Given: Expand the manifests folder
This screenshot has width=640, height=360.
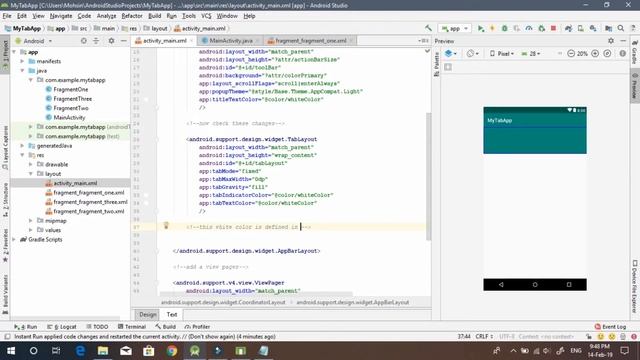Looking at the screenshot, I should point(22,61).
